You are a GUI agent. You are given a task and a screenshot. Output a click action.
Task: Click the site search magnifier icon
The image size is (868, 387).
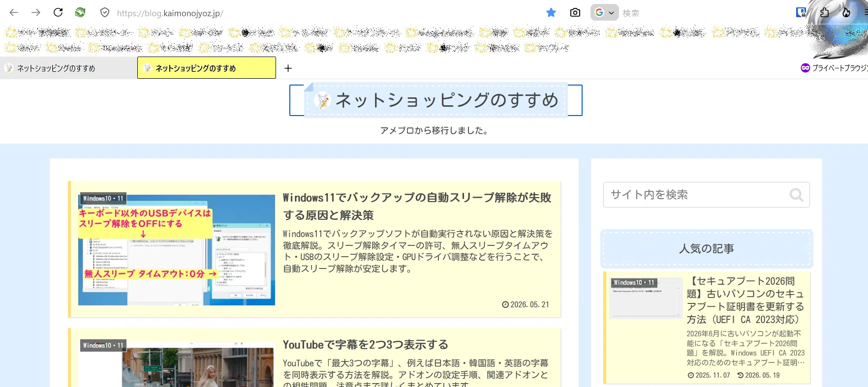[796, 195]
